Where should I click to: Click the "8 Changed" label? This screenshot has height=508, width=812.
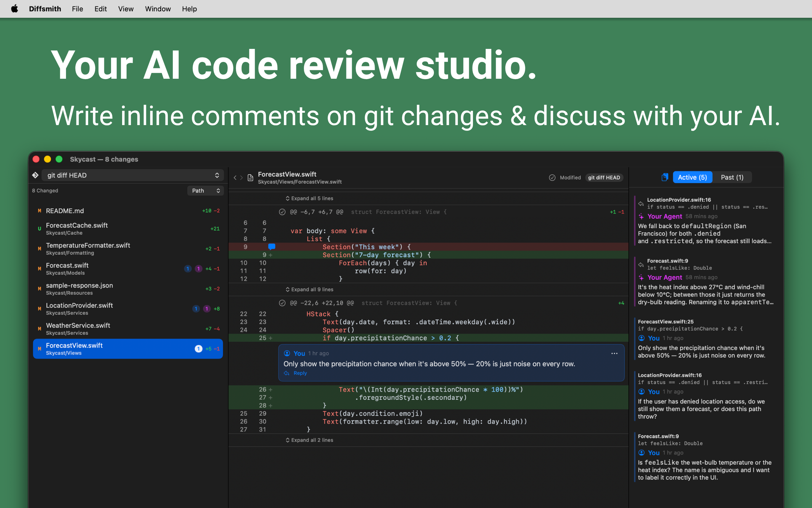pyautogui.click(x=45, y=190)
